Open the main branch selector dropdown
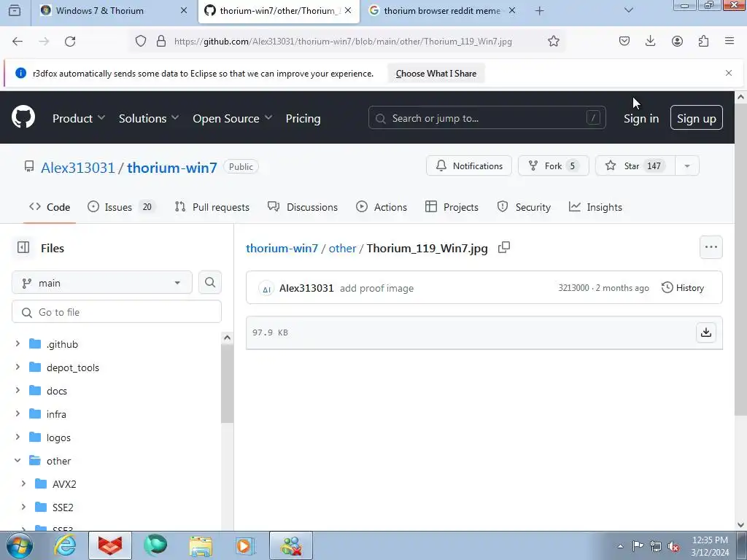This screenshot has height=560, width=747. pyautogui.click(x=102, y=283)
